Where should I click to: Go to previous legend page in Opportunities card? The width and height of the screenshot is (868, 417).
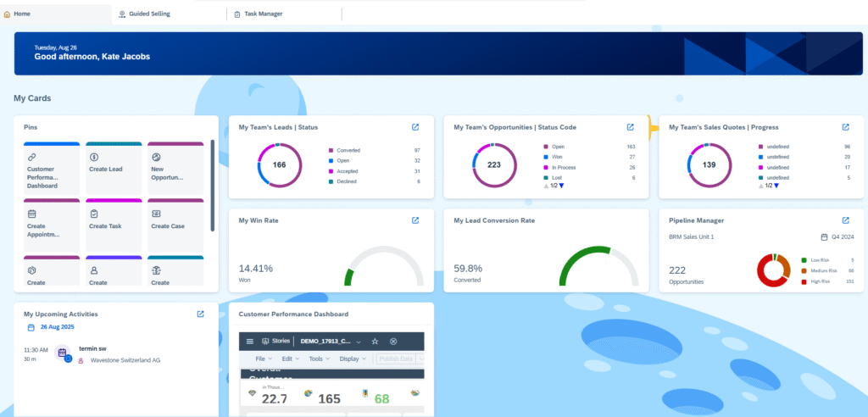pos(546,186)
